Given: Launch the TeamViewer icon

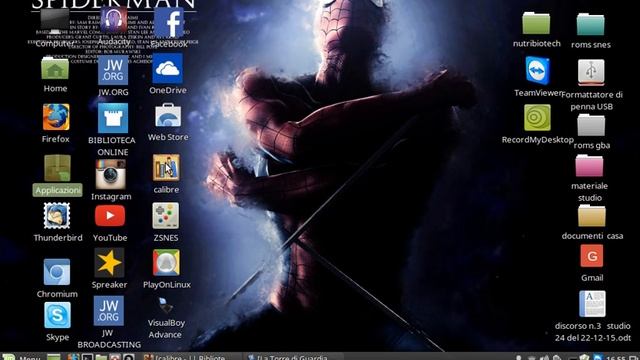Looking at the screenshot, I should pos(538,71).
